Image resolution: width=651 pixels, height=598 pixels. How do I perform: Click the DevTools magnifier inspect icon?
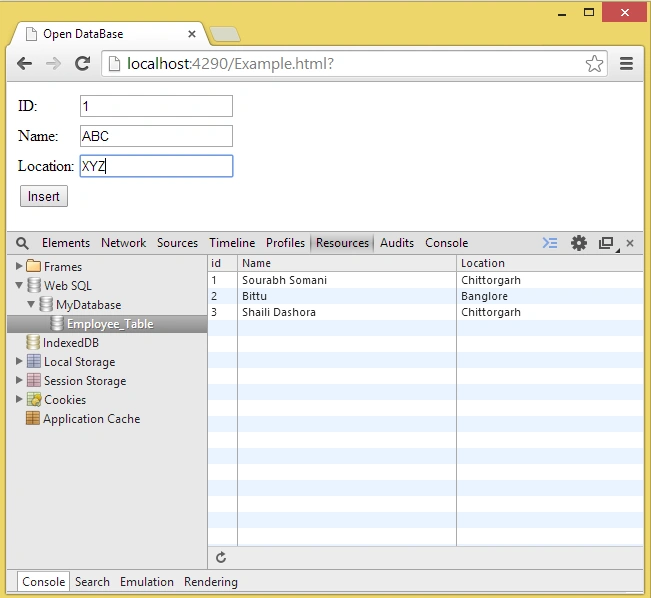pos(22,243)
